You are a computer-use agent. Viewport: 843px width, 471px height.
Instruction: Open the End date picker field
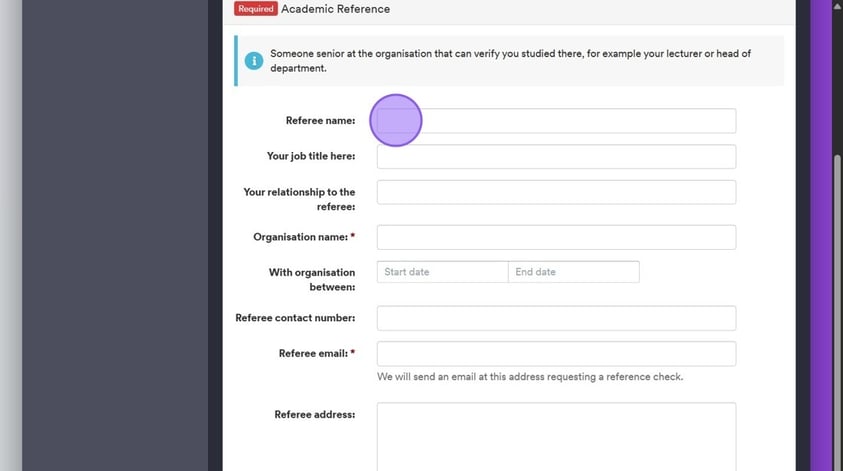[573, 272]
